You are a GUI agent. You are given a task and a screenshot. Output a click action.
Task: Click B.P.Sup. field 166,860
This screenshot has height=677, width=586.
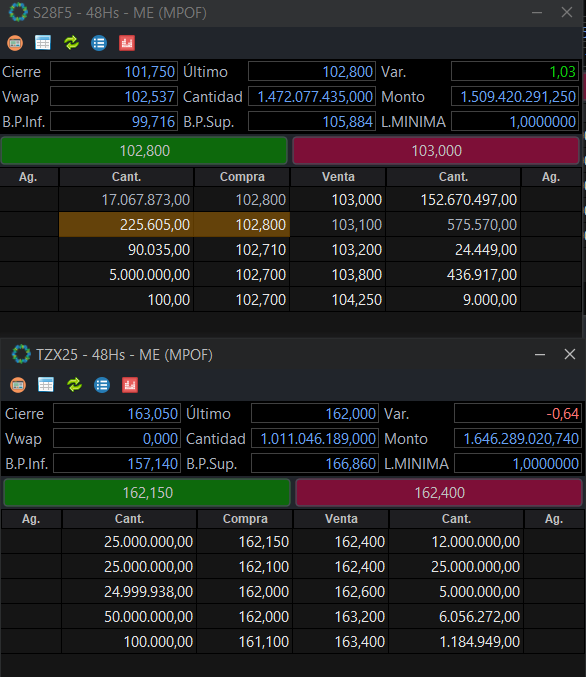tap(315, 464)
